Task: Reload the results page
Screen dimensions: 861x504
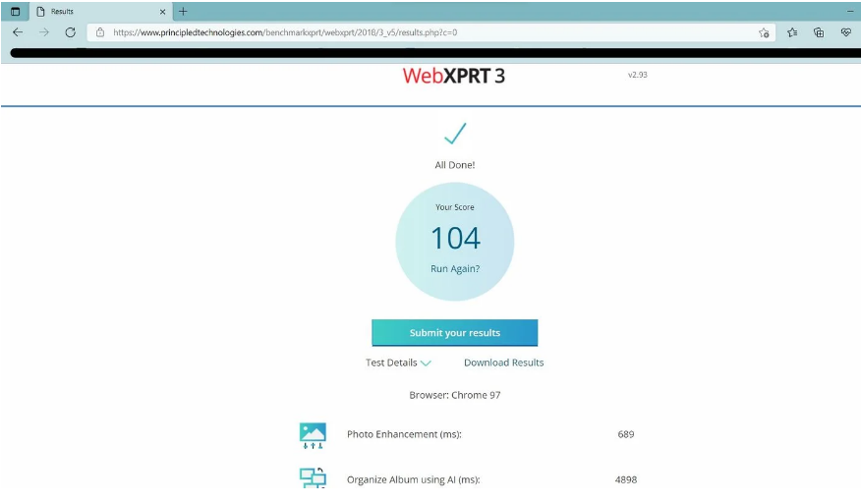Action: click(x=70, y=32)
